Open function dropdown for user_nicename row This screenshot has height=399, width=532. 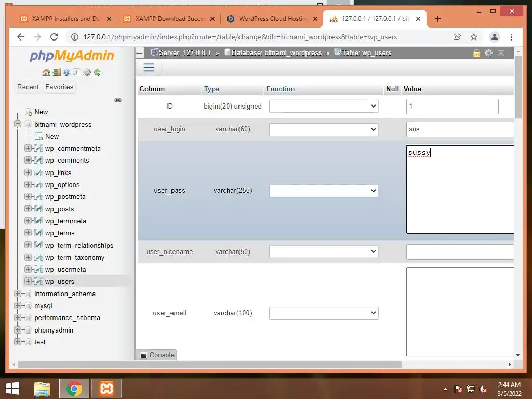point(324,252)
